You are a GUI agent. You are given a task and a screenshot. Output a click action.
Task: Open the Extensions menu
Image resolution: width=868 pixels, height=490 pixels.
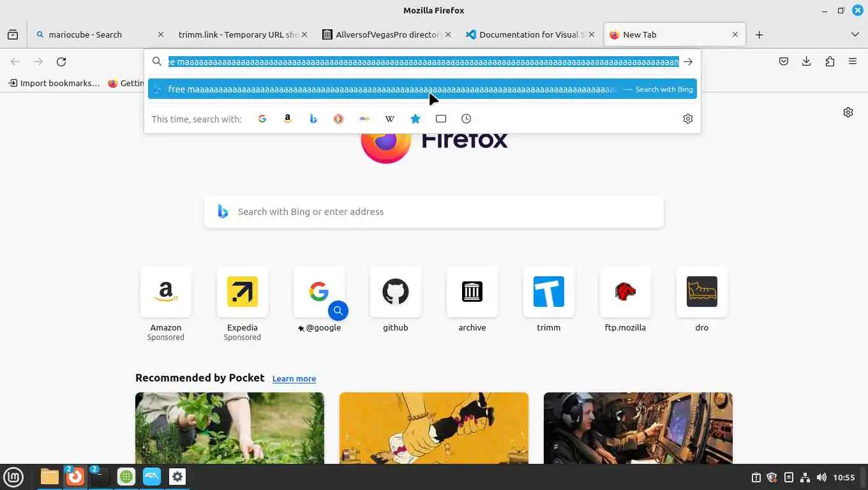830,62
